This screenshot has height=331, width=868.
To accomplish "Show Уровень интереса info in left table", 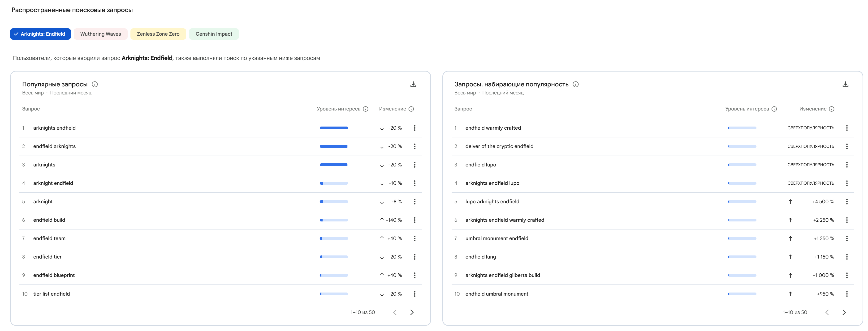I will (x=366, y=109).
